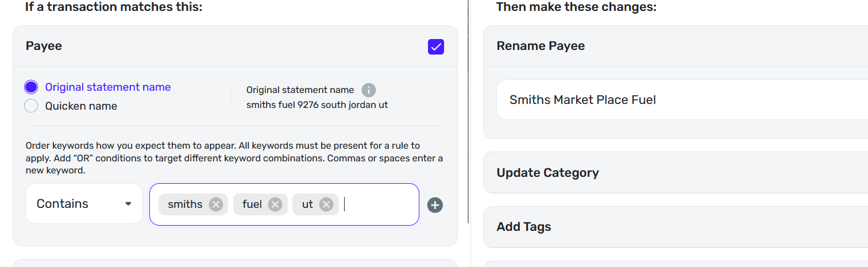Image resolution: width=868 pixels, height=267 pixels.
Task: Select the "smiths" keyword label
Action: pyautogui.click(x=185, y=204)
